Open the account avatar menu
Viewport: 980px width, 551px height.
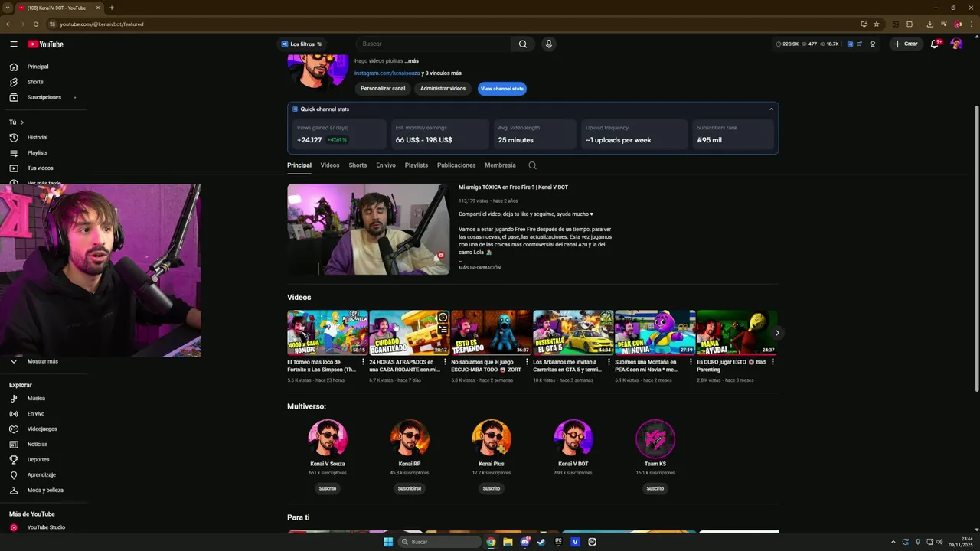pos(956,44)
